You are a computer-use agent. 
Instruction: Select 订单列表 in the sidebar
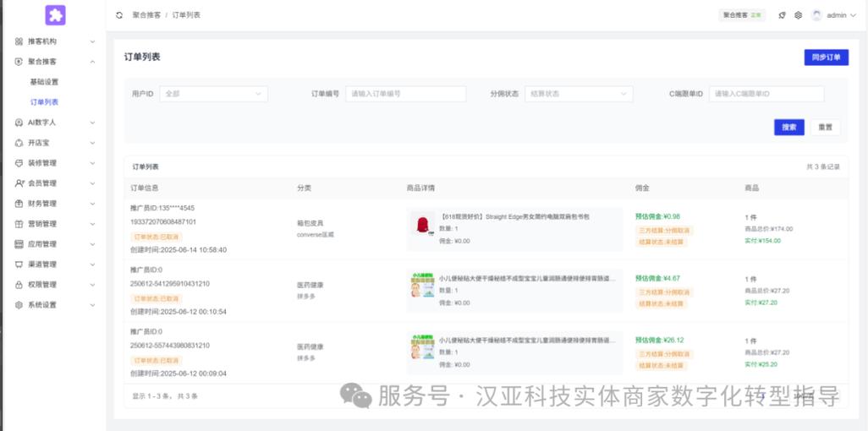coord(44,102)
